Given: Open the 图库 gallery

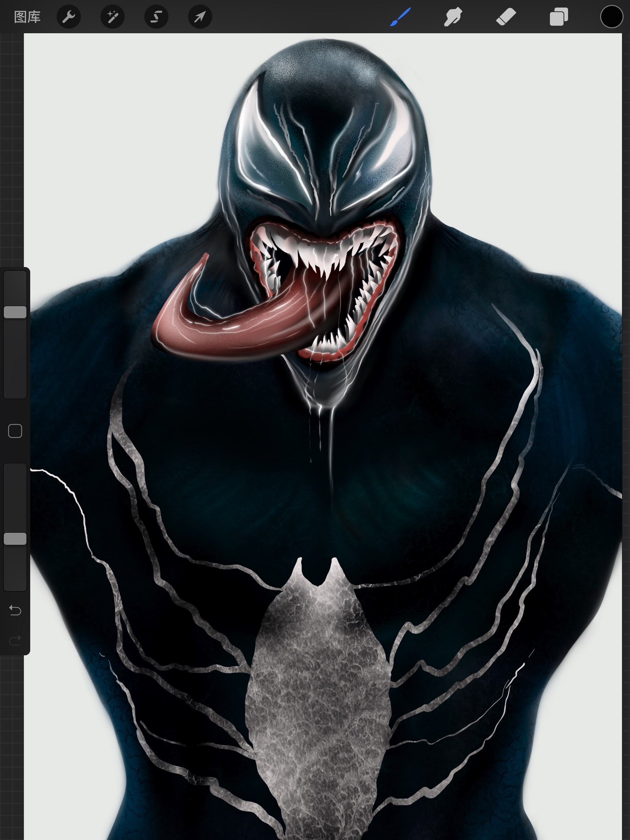Looking at the screenshot, I should (27, 17).
